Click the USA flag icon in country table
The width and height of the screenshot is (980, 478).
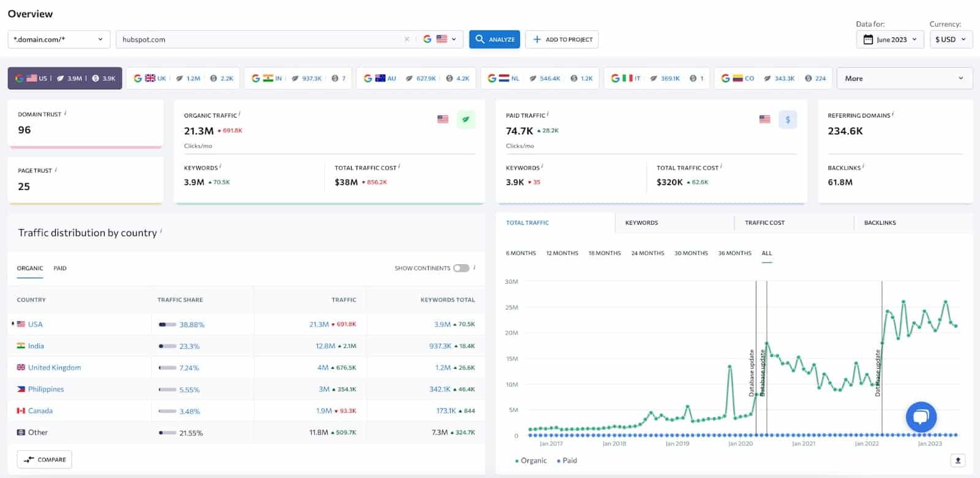coord(21,324)
